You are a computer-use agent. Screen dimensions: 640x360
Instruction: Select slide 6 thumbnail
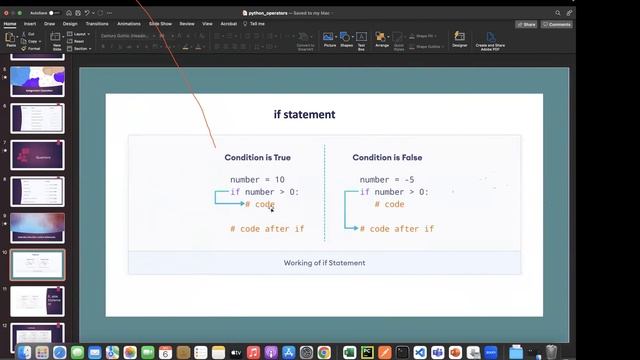(x=37, y=118)
